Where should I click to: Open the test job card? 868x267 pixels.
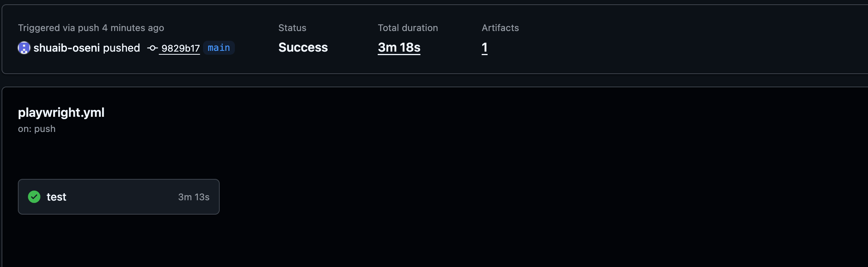[119, 197]
